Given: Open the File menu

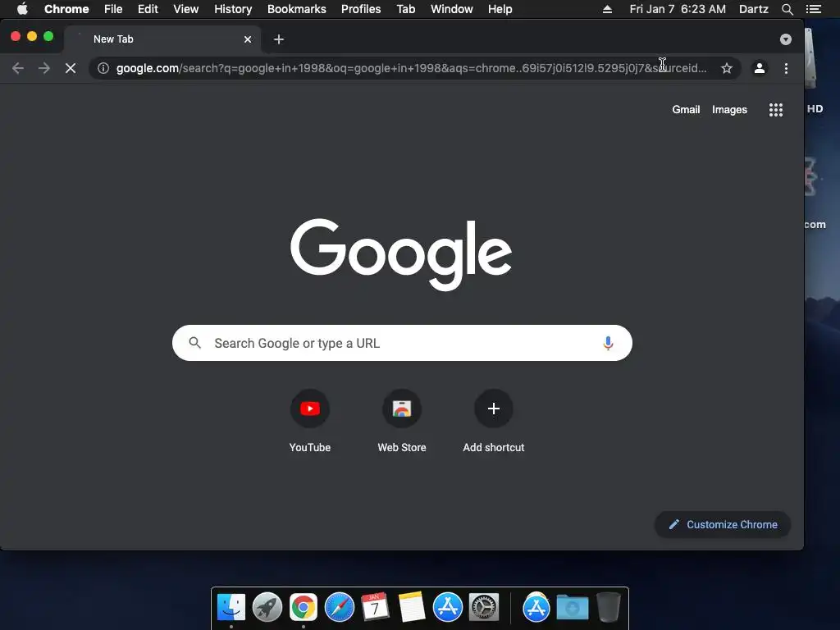Looking at the screenshot, I should (x=113, y=9).
